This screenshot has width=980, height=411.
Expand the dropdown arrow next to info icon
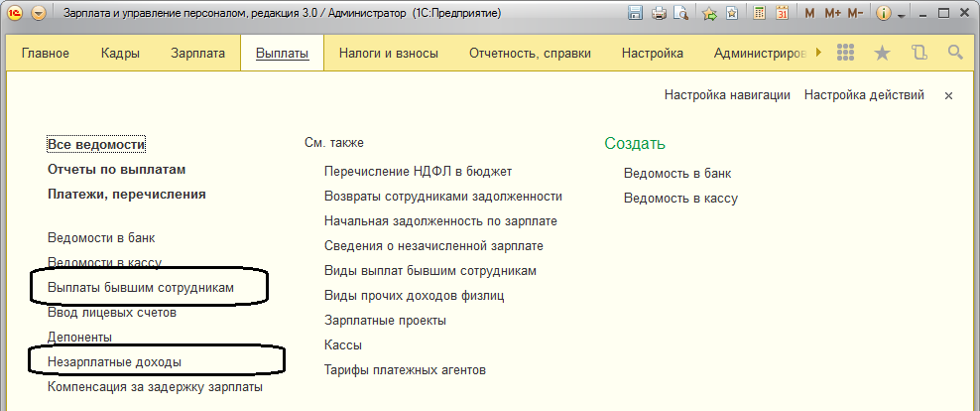coord(902,15)
